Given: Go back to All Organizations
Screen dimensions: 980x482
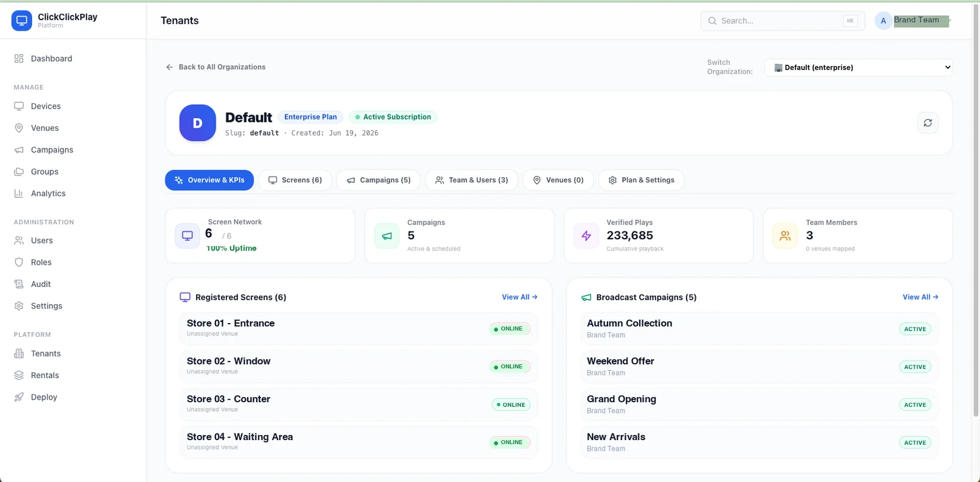Looking at the screenshot, I should pos(216,67).
